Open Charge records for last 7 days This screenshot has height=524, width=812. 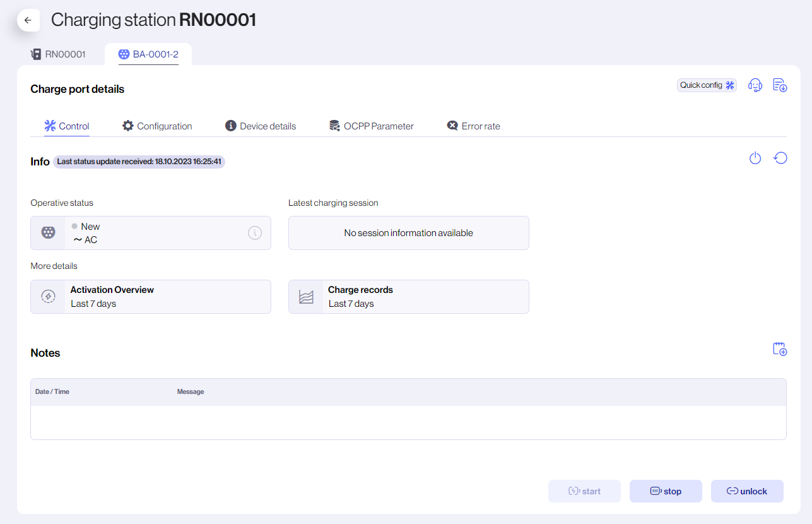coord(408,296)
